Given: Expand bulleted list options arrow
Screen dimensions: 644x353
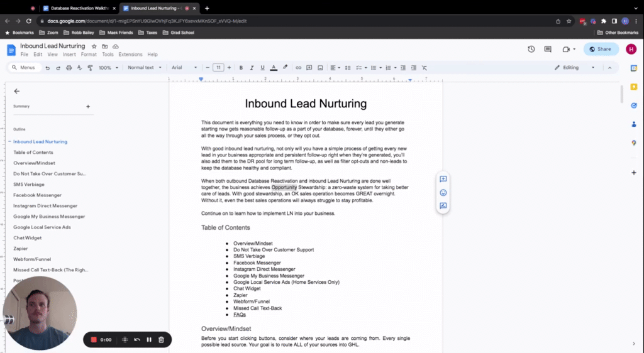Looking at the screenshot, I should click(x=380, y=68).
